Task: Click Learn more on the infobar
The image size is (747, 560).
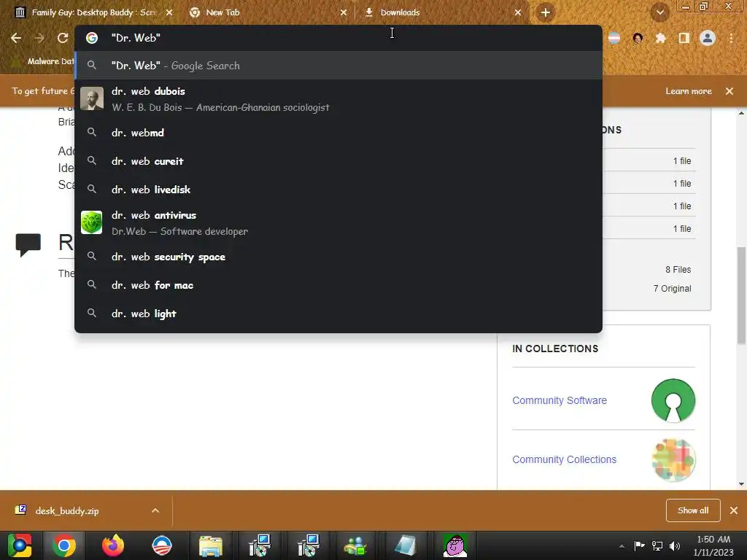Action: (689, 91)
